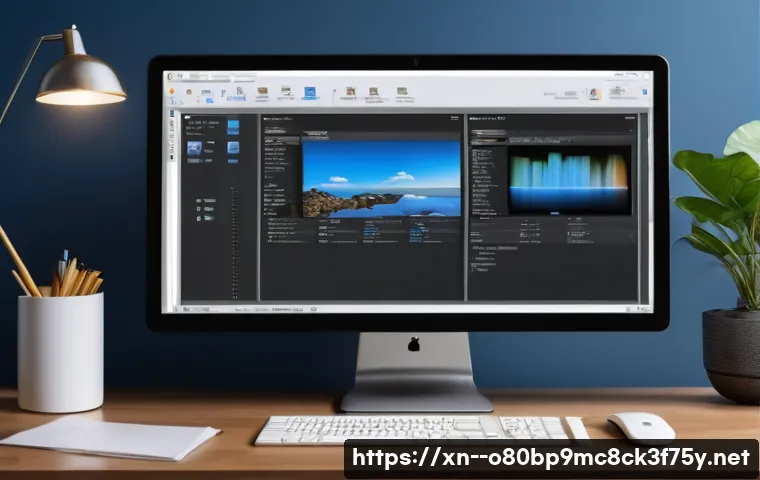The image size is (760, 480).
Task: Expand the options menu at the waveform panel corner
Action: pos(631,118)
